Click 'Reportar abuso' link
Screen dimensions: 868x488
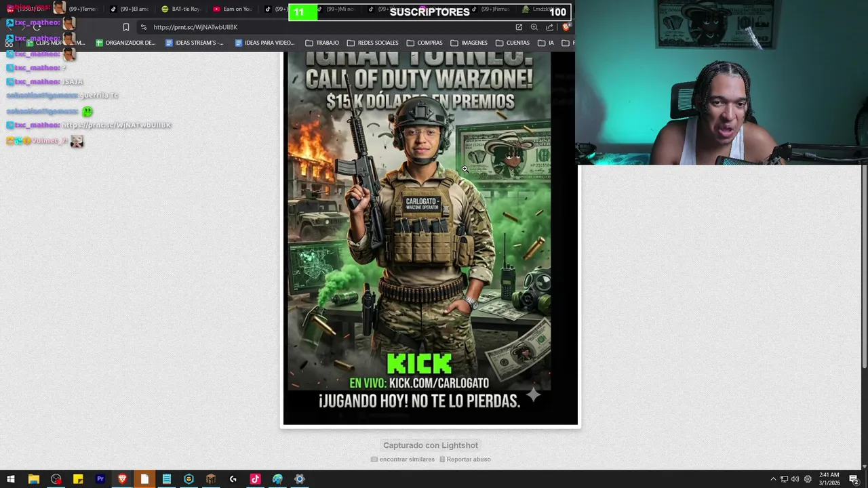point(465,460)
